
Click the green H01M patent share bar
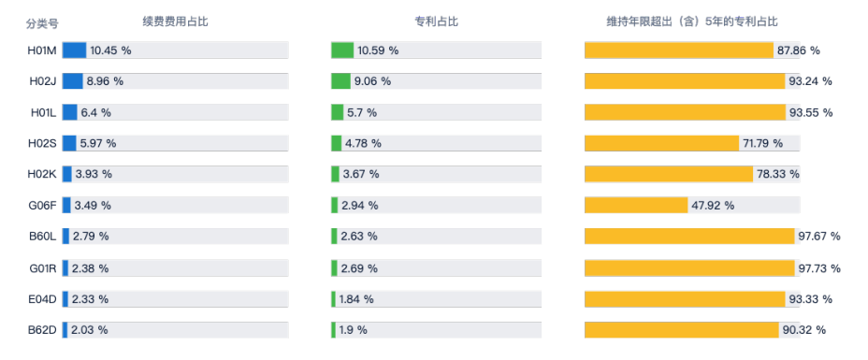pos(342,50)
